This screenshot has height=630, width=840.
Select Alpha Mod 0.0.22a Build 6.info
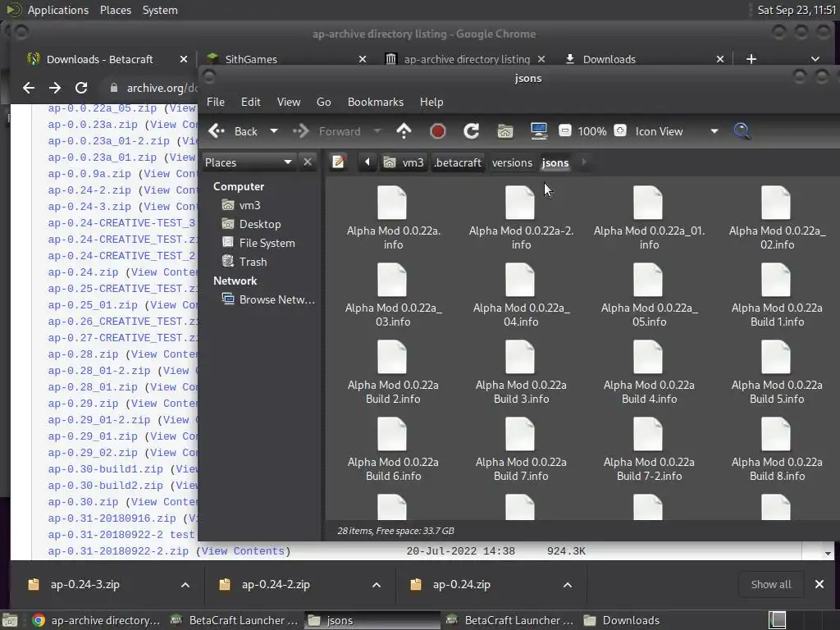(x=393, y=450)
